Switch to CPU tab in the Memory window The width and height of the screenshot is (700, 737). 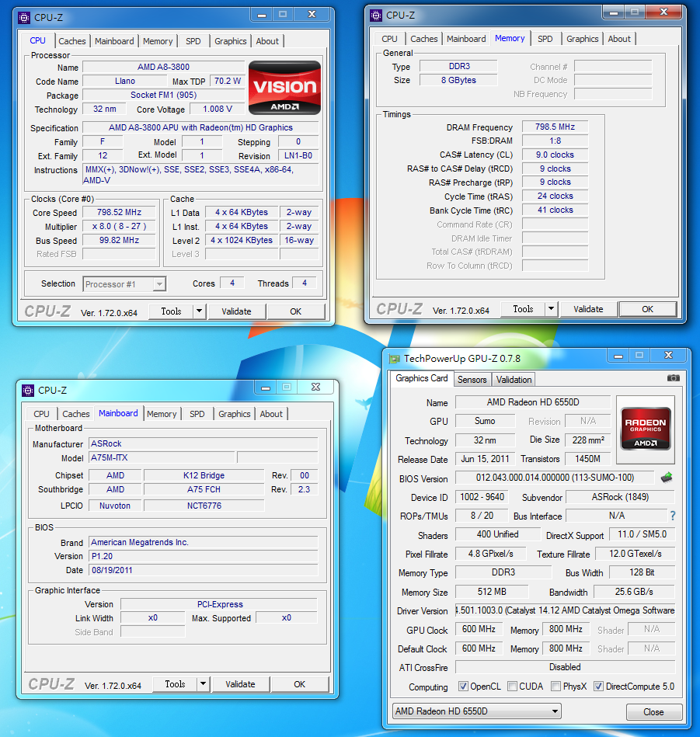point(389,39)
